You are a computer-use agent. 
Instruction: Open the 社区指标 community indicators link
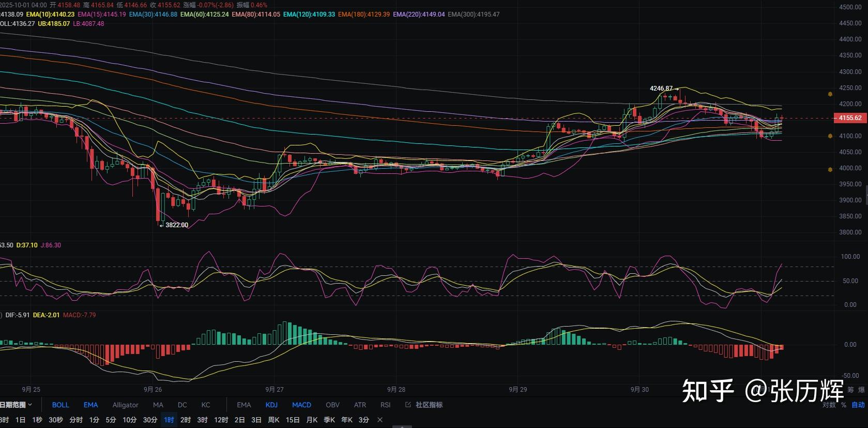tap(424, 405)
